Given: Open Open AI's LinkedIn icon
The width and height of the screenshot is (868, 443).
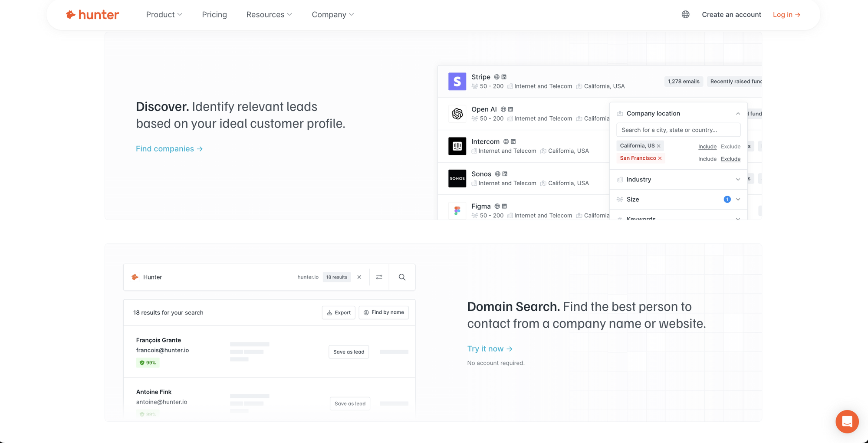Looking at the screenshot, I should 510,109.
